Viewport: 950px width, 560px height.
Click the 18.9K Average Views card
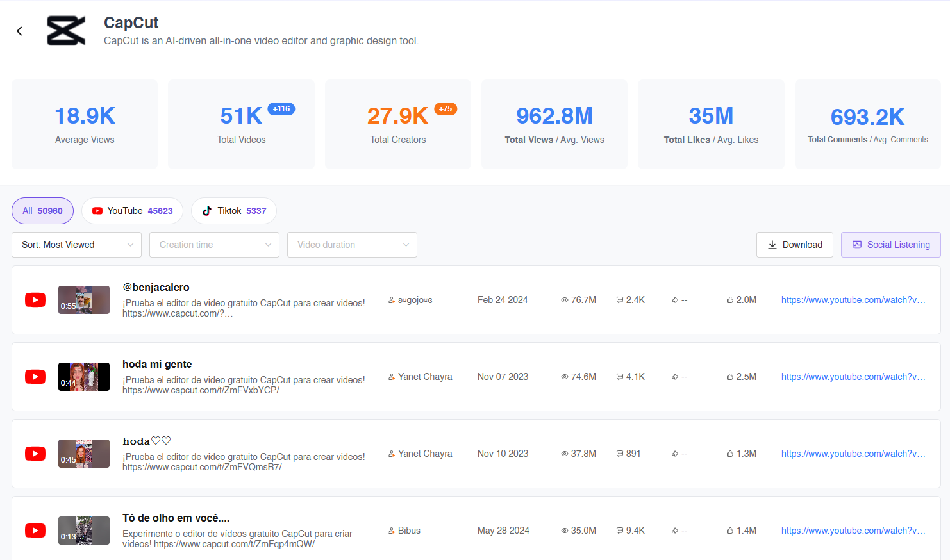point(85,124)
